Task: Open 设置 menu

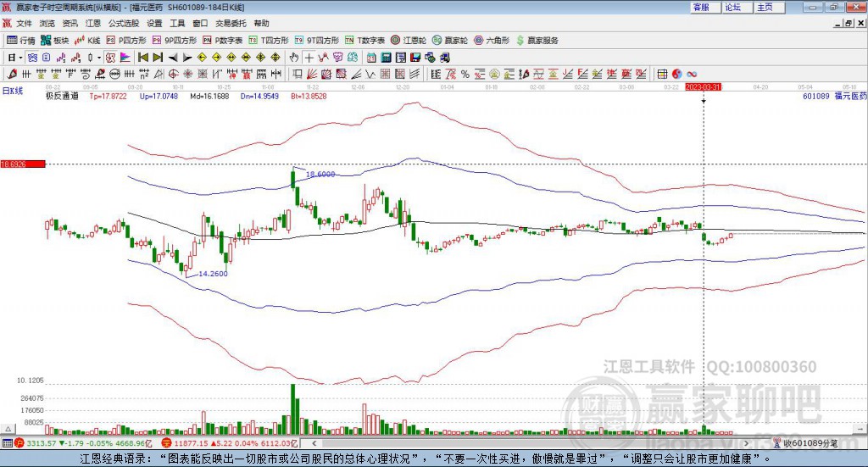Action: point(154,23)
